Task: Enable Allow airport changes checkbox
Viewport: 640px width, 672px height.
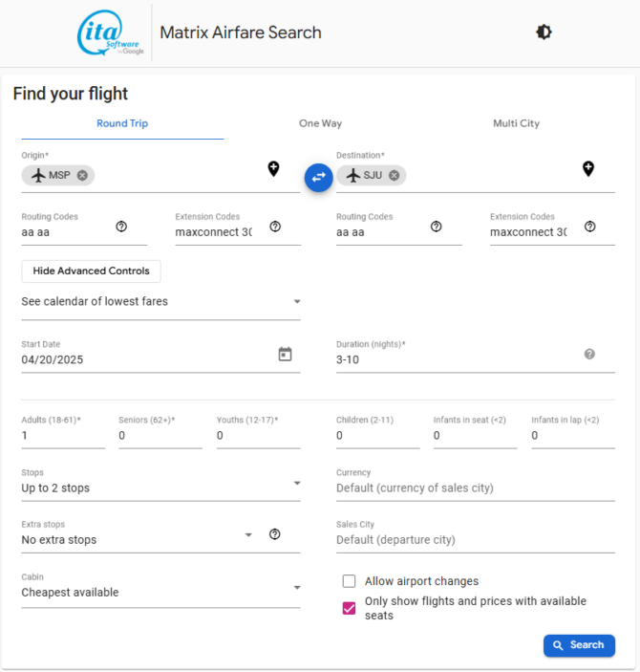Action: pos(349,581)
